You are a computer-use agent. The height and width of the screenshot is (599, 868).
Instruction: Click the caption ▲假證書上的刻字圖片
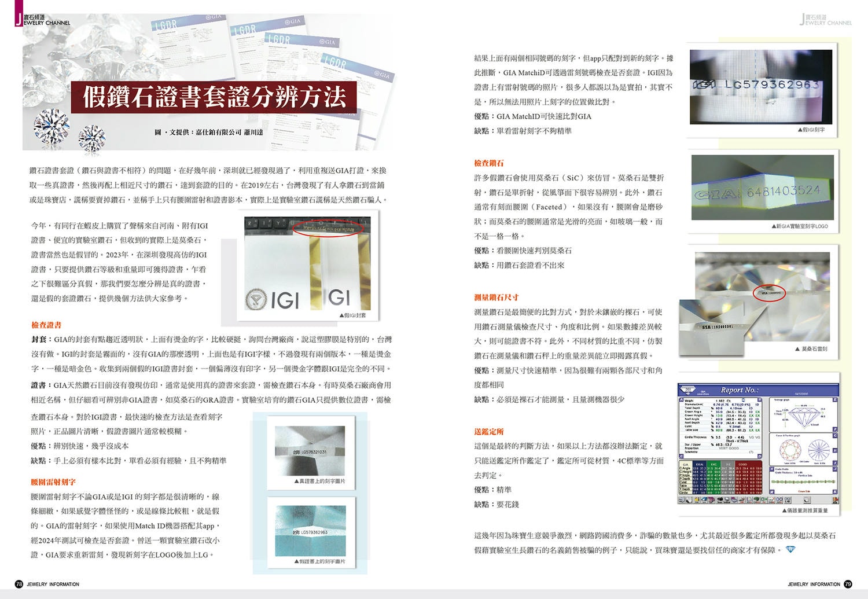[x=319, y=561]
